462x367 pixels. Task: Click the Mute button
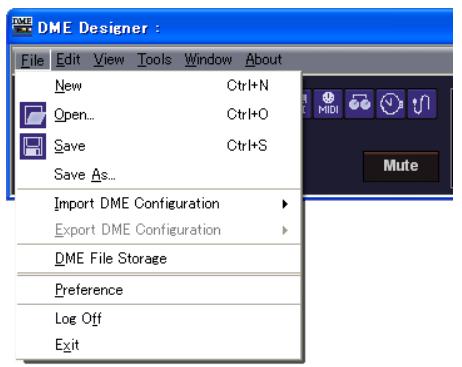coord(401,166)
